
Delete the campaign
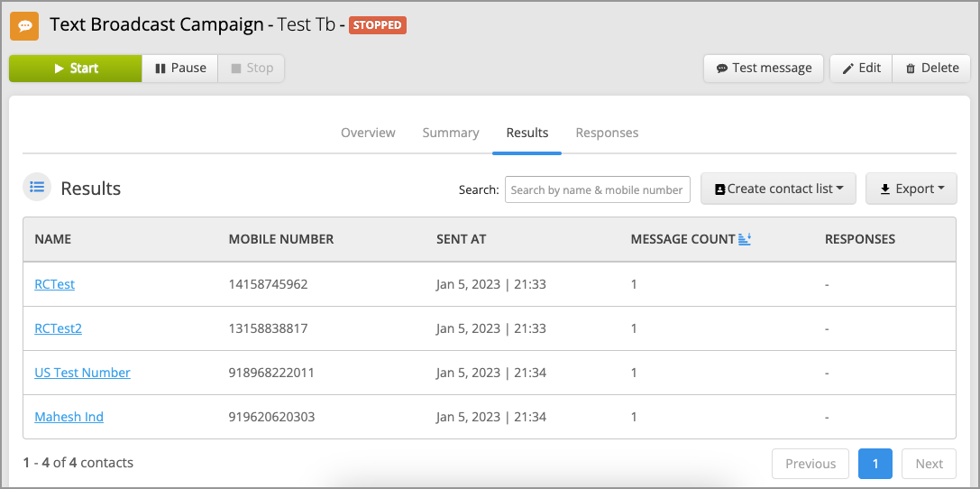coord(931,69)
